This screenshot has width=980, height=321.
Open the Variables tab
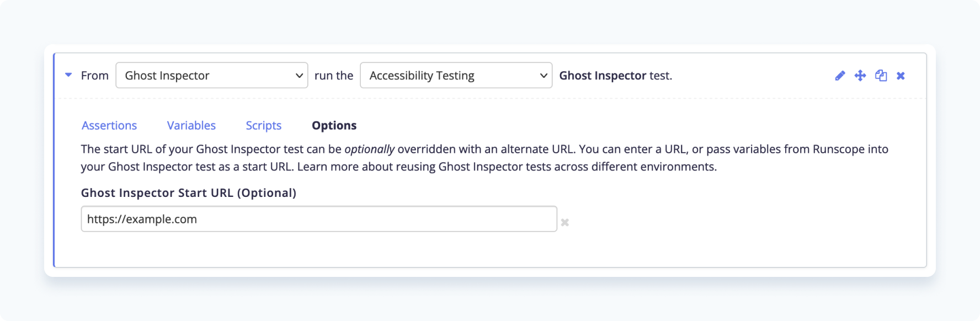(191, 126)
